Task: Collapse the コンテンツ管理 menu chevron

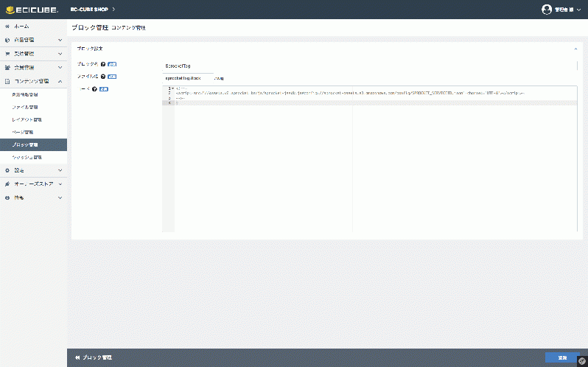Action: coord(60,81)
